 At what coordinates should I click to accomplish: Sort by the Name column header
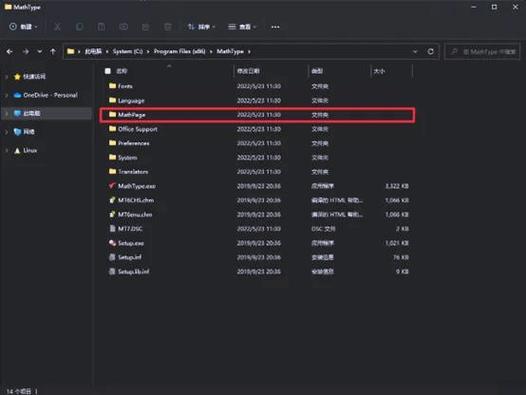[x=122, y=71]
